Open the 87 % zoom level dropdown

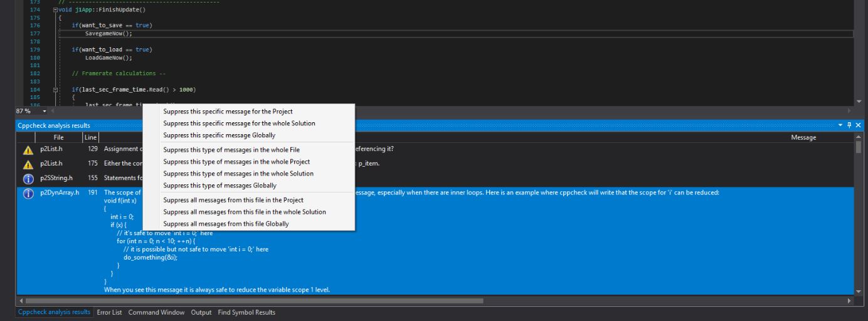[x=45, y=111]
